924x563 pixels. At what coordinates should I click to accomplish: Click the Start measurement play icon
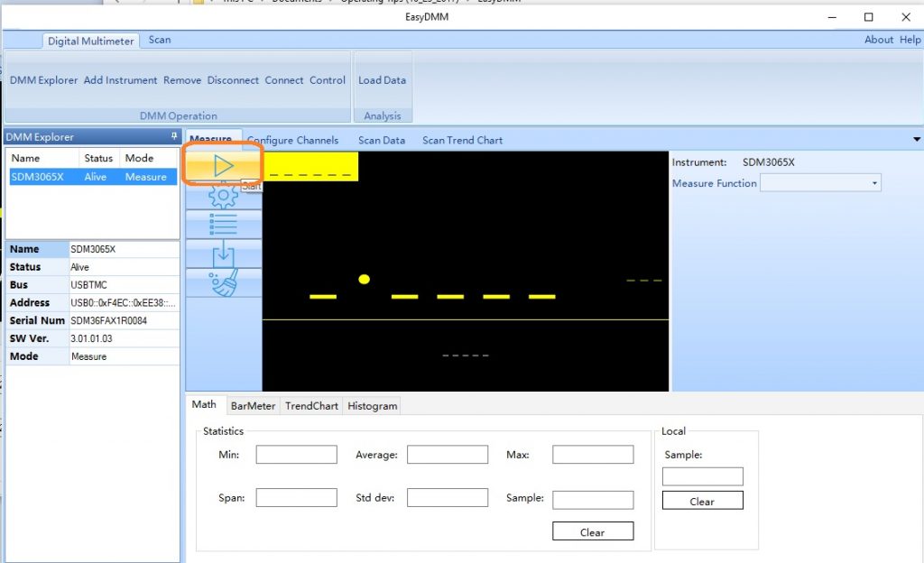223,166
